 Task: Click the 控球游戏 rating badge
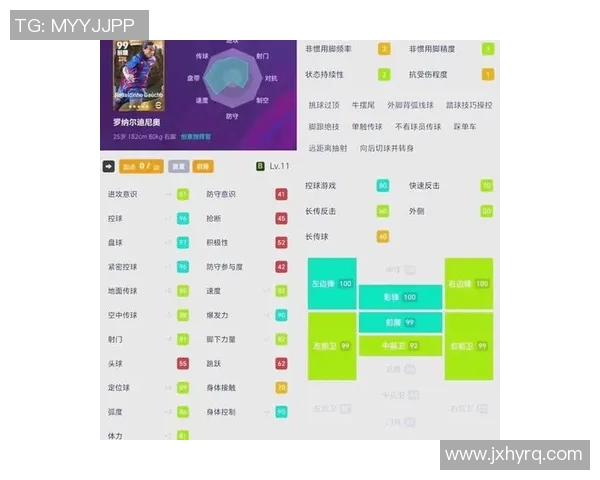(383, 186)
